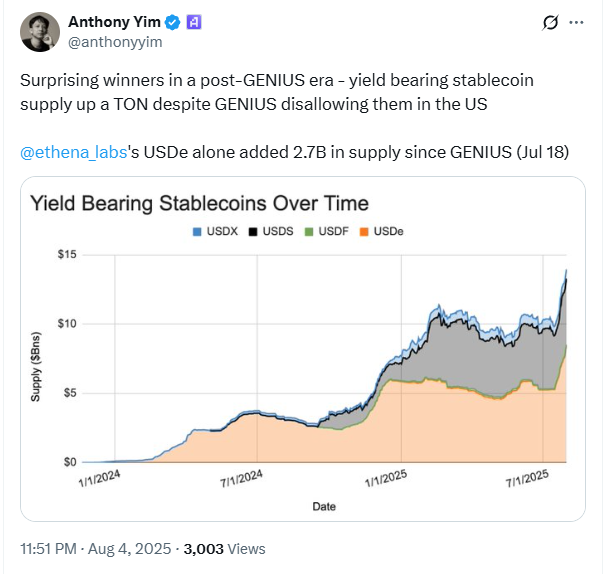Screen dimensions: 604x574
Task: Click the Date x-axis label
Action: tap(324, 506)
